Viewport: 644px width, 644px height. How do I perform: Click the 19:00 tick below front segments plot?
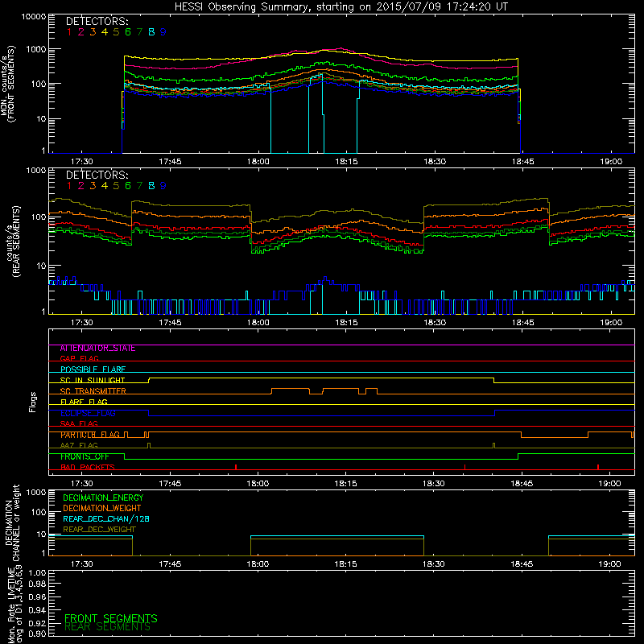tap(611, 162)
